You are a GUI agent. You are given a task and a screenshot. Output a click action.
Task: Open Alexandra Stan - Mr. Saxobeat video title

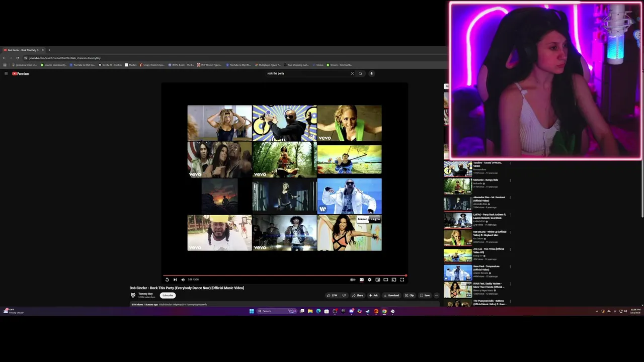(x=489, y=199)
